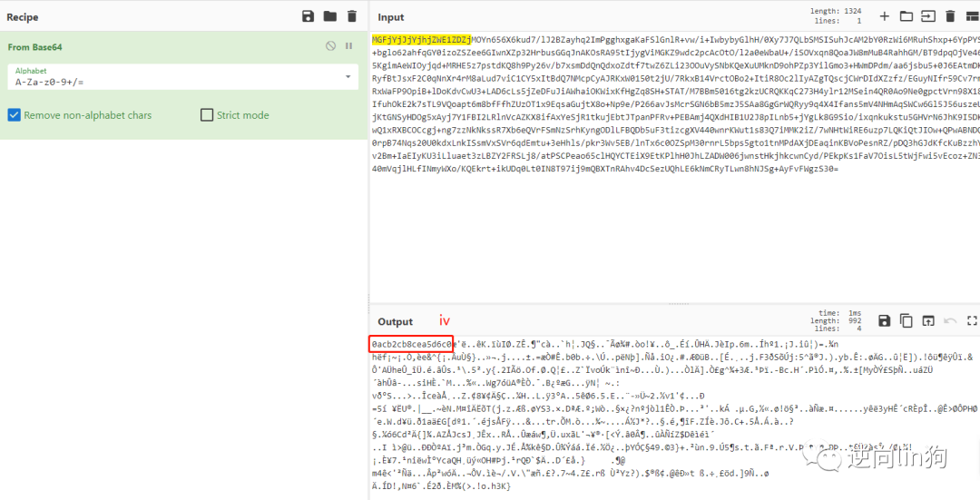Add a new input tab
Image resolution: width=980 pixels, height=500 pixels.
pos(885,17)
